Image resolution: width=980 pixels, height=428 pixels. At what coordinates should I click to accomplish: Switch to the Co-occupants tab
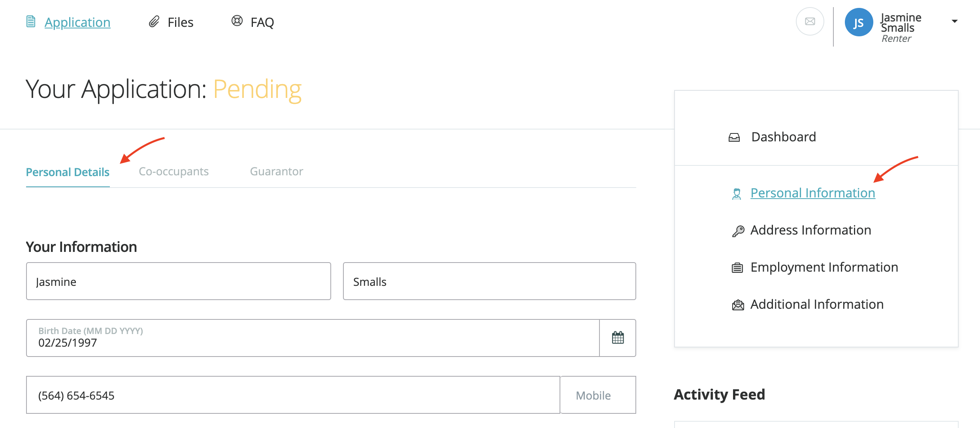(173, 172)
